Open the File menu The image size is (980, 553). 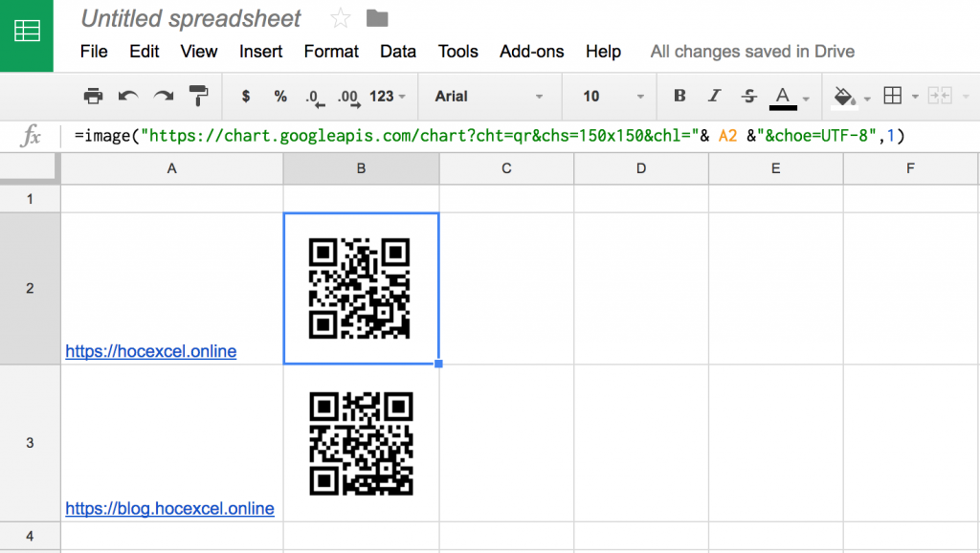(94, 52)
